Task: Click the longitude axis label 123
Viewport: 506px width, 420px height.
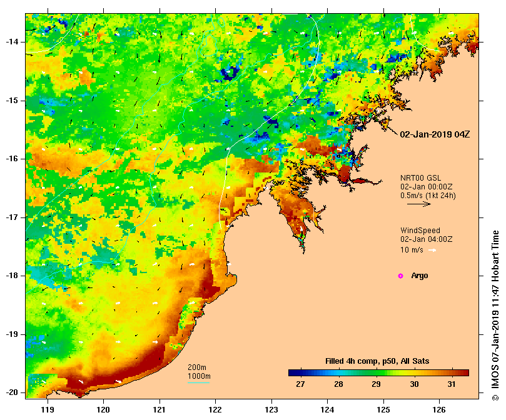Action: [271, 410]
